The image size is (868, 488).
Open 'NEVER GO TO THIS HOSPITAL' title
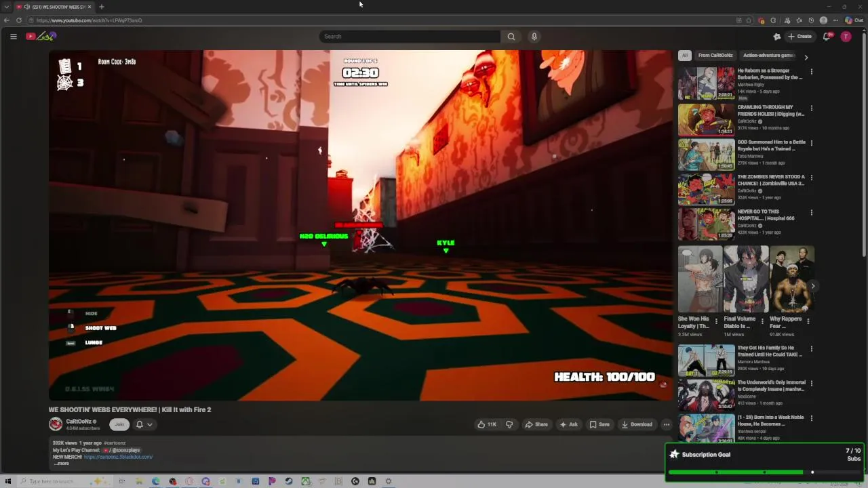click(766, 215)
